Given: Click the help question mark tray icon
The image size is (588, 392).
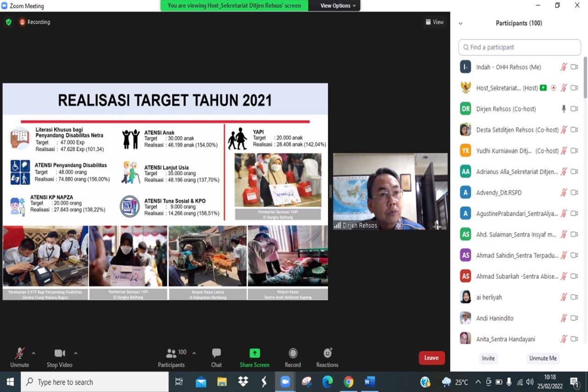Looking at the screenshot, I should click(425, 382).
